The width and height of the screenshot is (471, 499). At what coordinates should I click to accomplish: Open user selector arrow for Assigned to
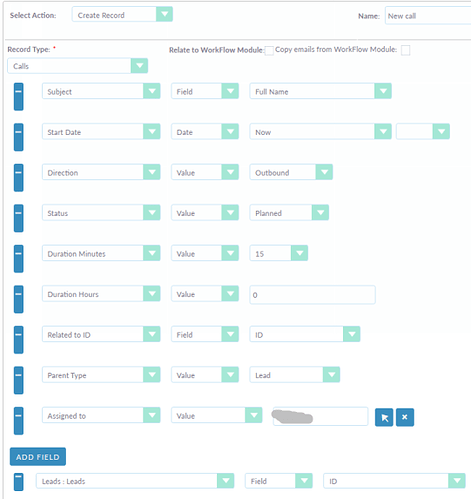[384, 417]
